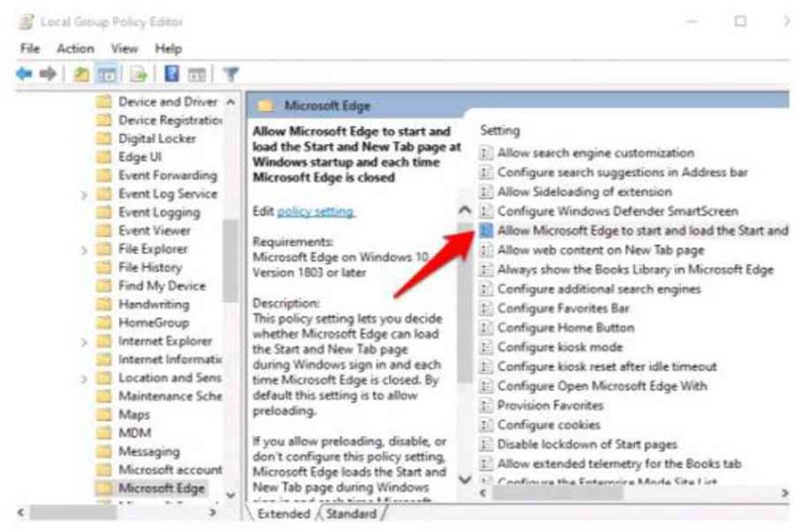The width and height of the screenshot is (794, 532).
Task: Click the Up one level folder icon
Action: point(81,74)
